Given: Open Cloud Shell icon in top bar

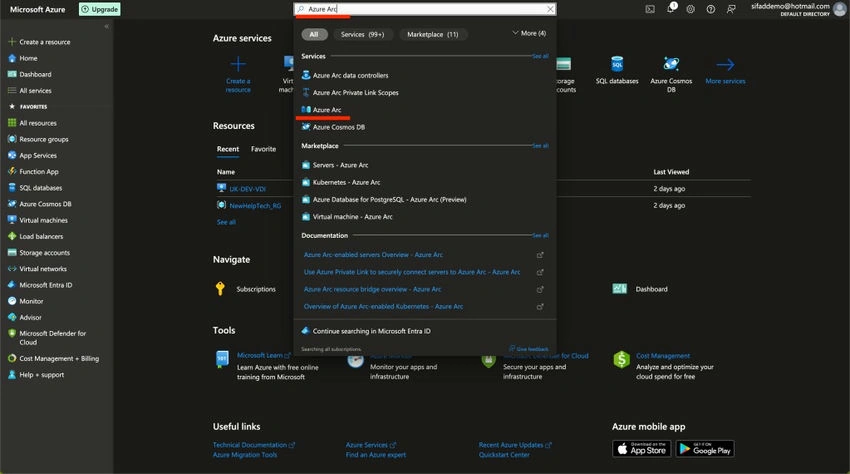Looking at the screenshot, I should click(649, 9).
